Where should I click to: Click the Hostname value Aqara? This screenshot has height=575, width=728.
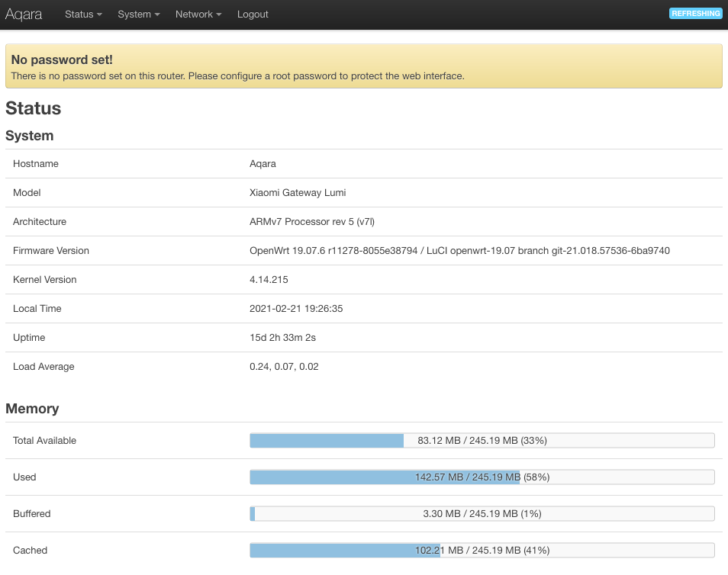(x=263, y=164)
